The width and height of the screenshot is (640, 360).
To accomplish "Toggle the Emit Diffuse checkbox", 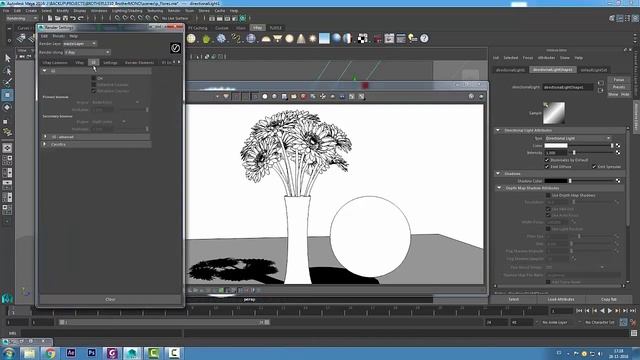I will [x=547, y=167].
